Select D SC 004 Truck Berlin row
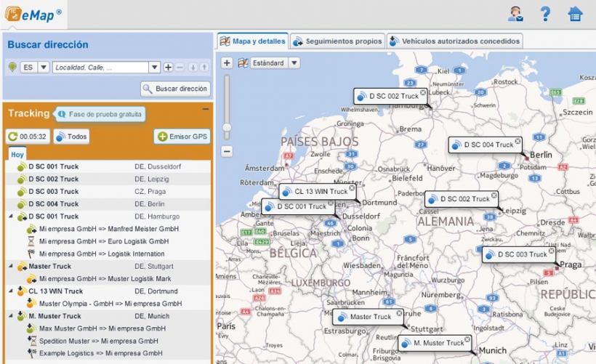596x364 pixels. (x=108, y=204)
